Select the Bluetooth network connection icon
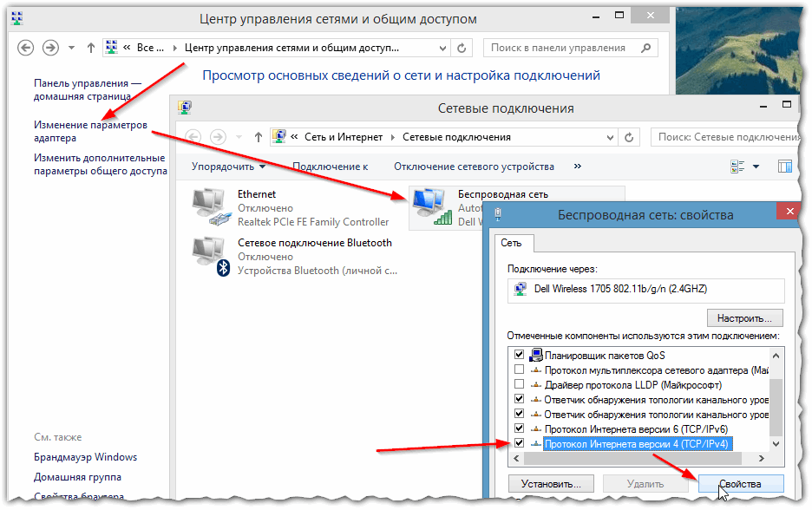 [x=211, y=257]
